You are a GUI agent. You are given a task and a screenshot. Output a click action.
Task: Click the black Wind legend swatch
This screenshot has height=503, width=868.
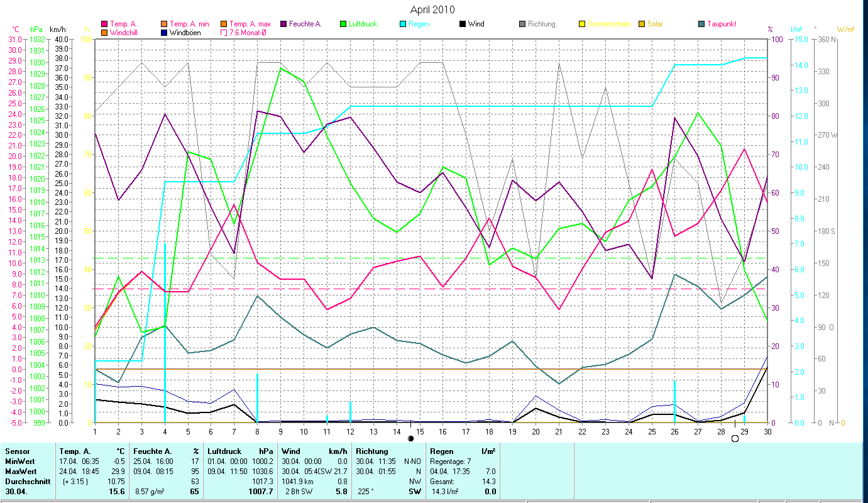[x=463, y=24]
